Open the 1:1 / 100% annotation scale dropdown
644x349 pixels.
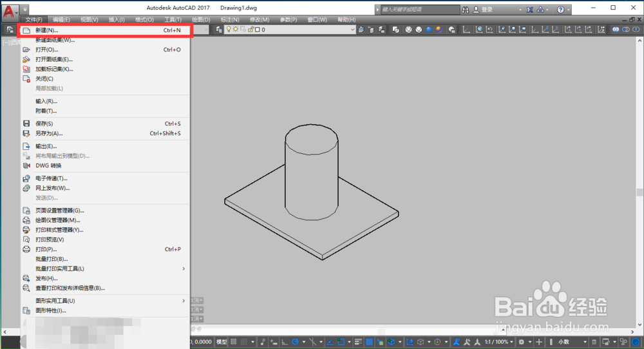click(x=498, y=342)
